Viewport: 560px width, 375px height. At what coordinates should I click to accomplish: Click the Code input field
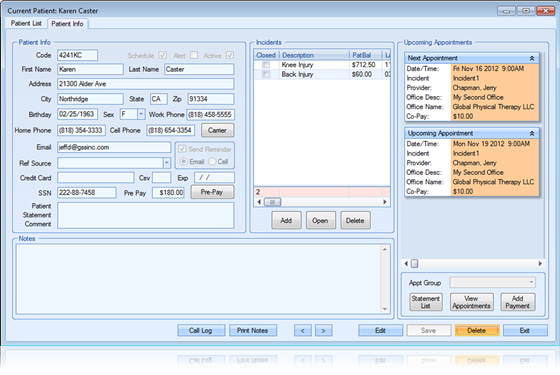click(77, 55)
